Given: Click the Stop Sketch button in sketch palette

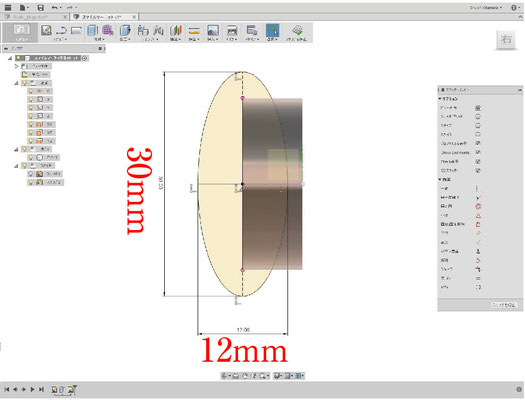Looking at the screenshot, I should pos(504,305).
